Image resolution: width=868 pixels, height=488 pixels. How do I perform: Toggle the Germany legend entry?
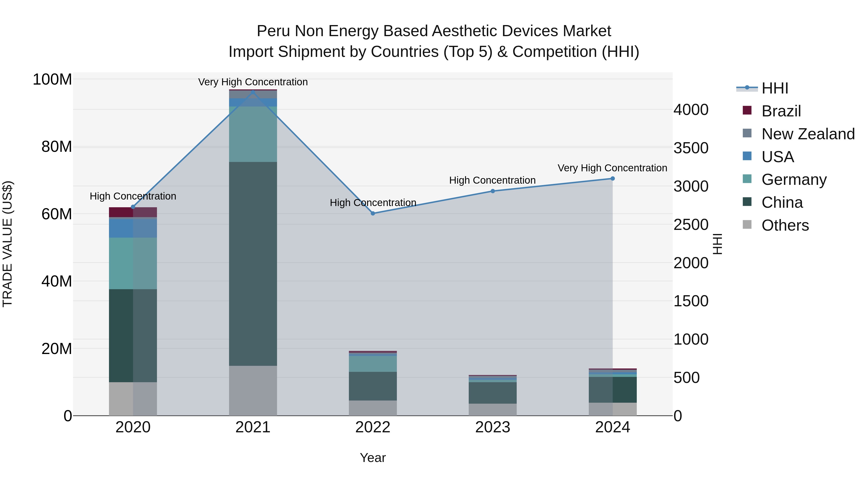[x=784, y=180]
